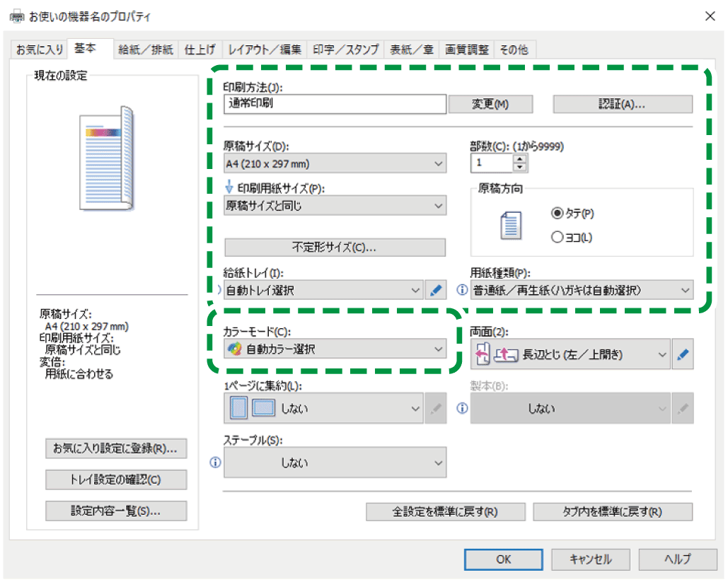The height and width of the screenshot is (582, 728).
Task: Click the pencil icon beside 給紙トレイ dropdown
Action: point(437,291)
